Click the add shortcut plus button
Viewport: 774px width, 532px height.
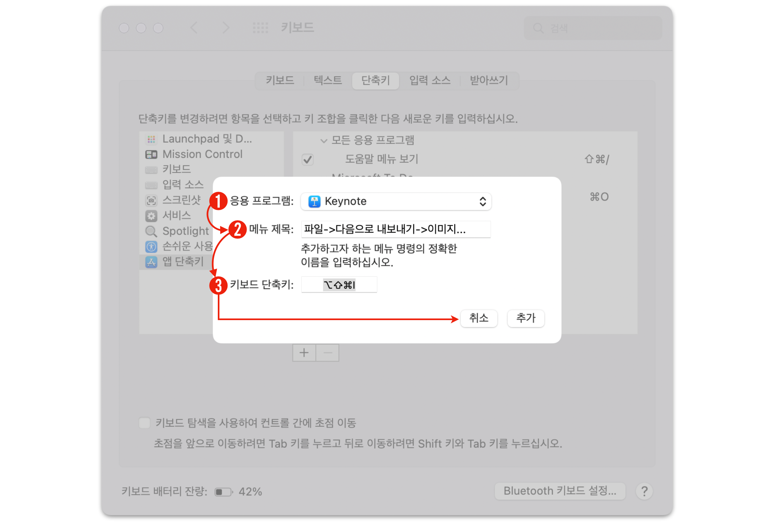click(x=304, y=353)
